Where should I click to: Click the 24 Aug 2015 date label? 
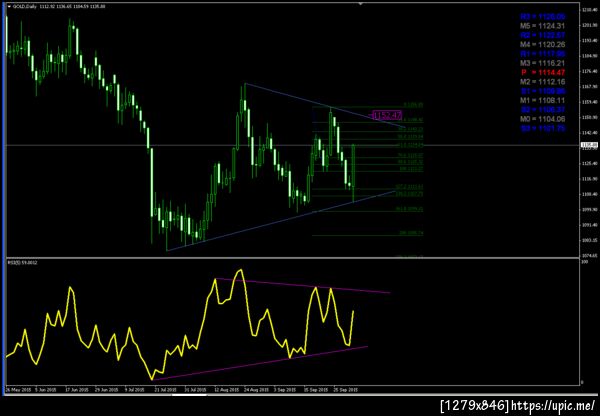click(x=256, y=390)
